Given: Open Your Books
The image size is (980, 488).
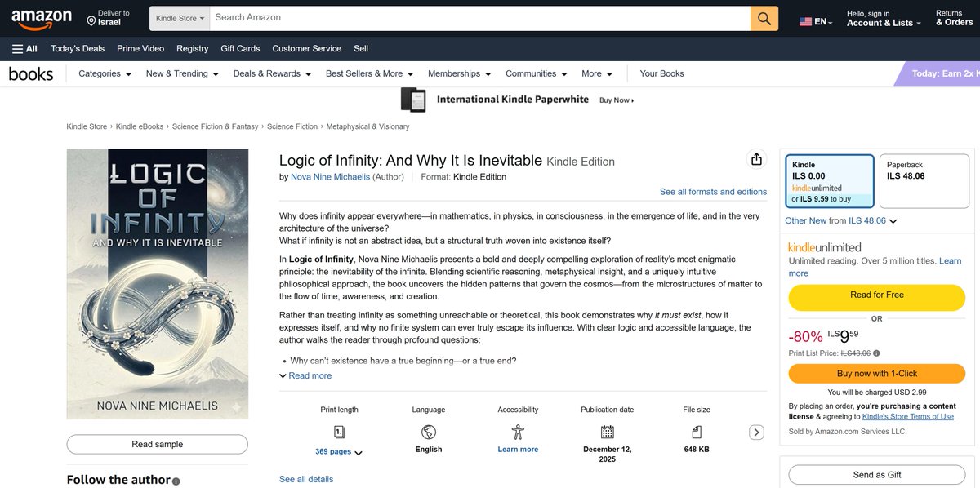Looking at the screenshot, I should tap(662, 73).
